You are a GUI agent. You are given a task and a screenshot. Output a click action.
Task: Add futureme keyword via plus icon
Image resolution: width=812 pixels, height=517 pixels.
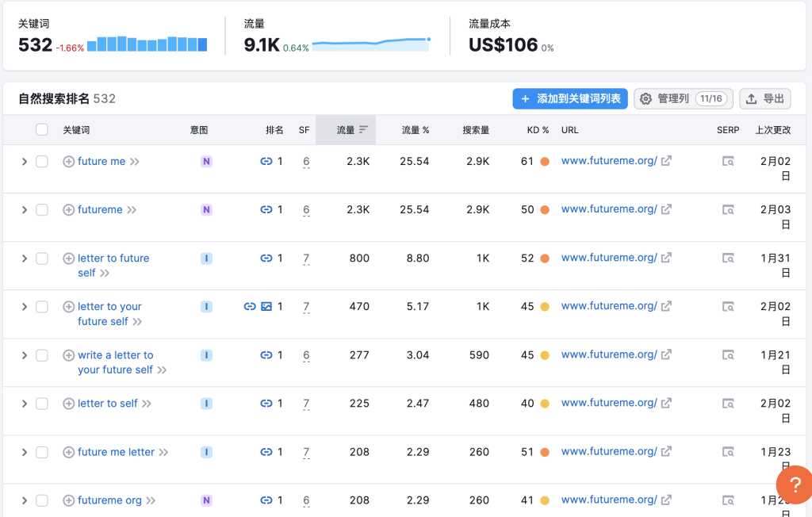tap(68, 210)
